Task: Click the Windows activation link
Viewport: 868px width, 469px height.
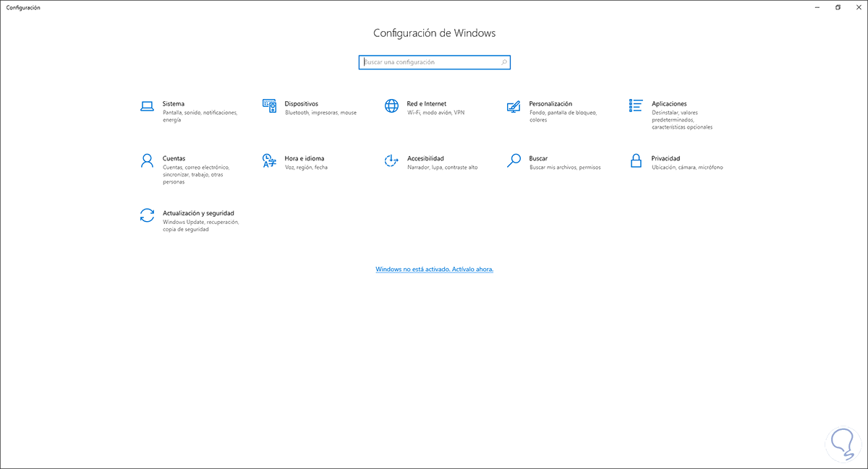Action: coord(434,269)
